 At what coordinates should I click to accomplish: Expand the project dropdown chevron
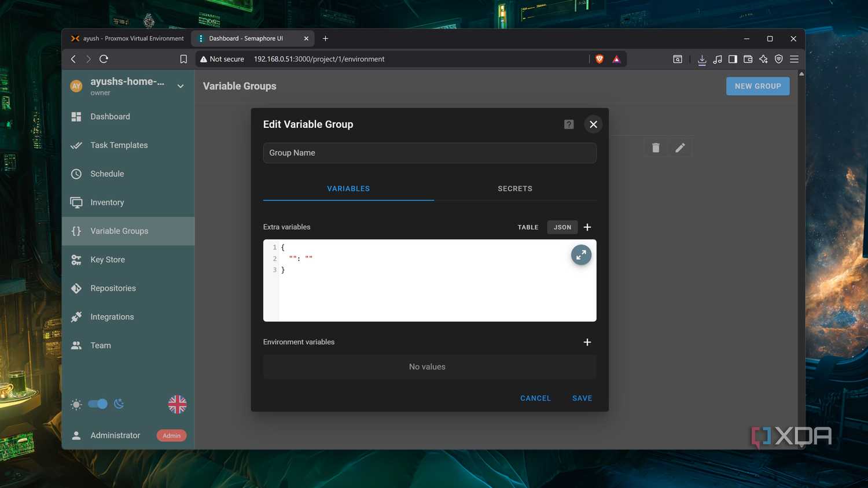click(181, 86)
